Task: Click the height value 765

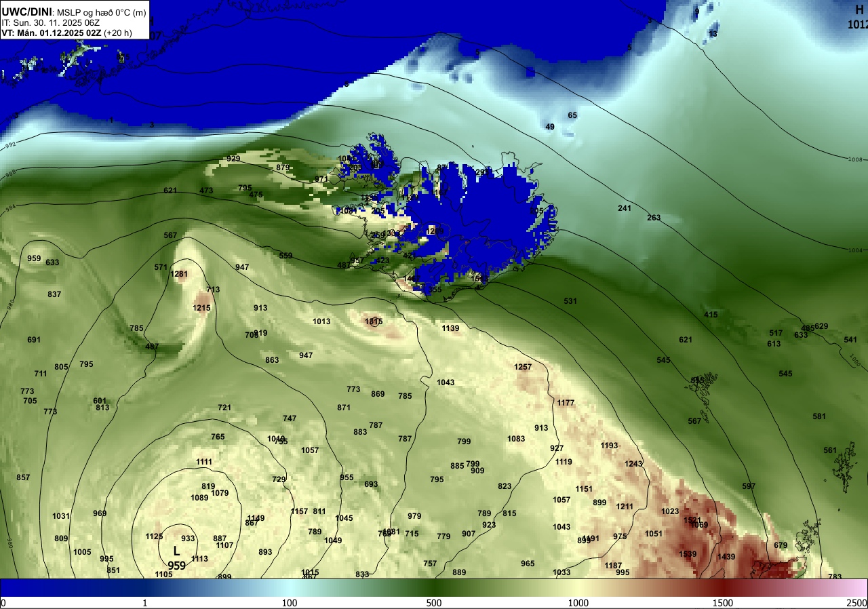Action: pyautogui.click(x=218, y=437)
